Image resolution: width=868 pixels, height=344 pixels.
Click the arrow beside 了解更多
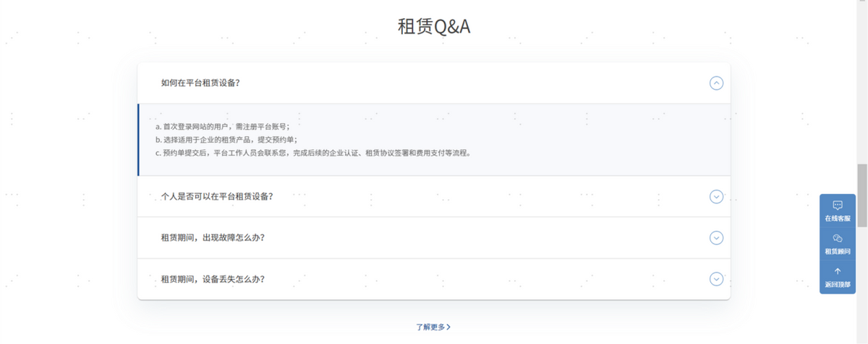(x=449, y=327)
